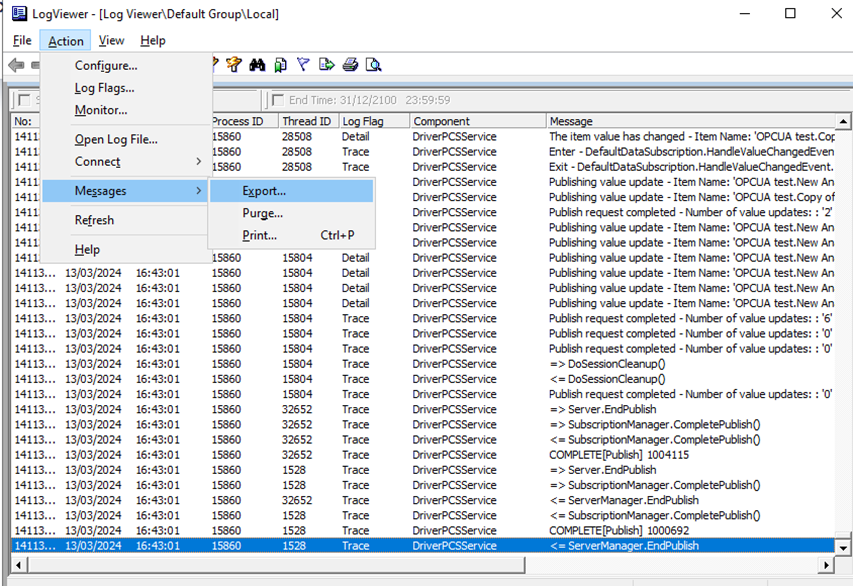Image resolution: width=853 pixels, height=586 pixels.
Task: Choose Purge... from Messages submenu
Action: [x=292, y=213]
